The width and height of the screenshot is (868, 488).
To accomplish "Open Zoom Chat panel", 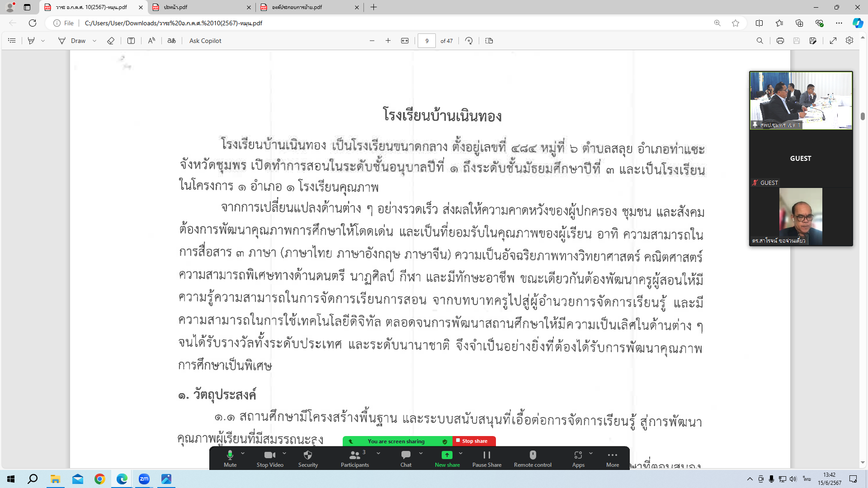I will click(406, 458).
